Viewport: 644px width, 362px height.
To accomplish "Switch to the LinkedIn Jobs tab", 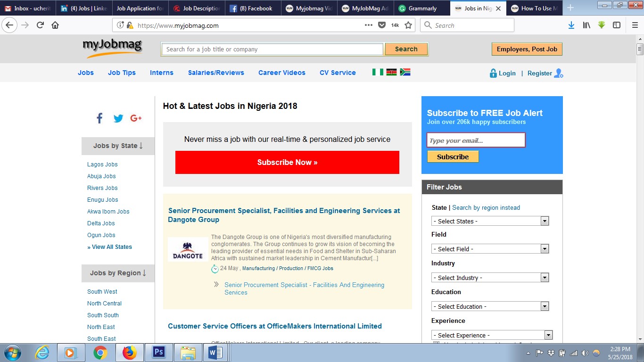I will [84, 8].
